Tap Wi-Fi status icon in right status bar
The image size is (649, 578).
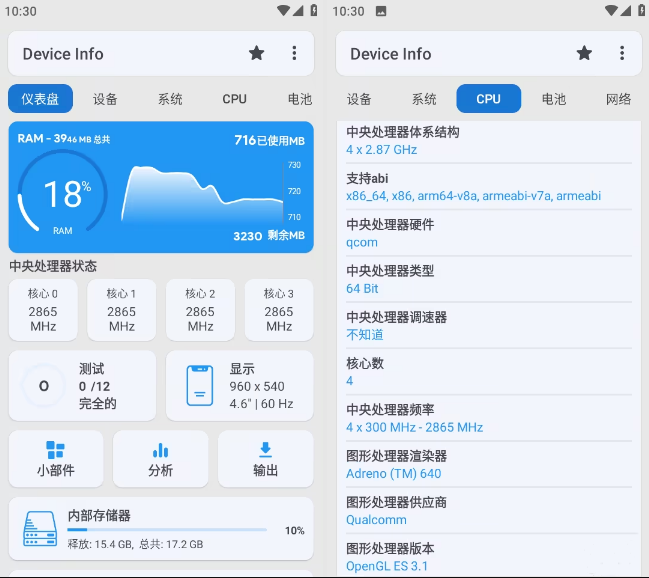(x=611, y=10)
